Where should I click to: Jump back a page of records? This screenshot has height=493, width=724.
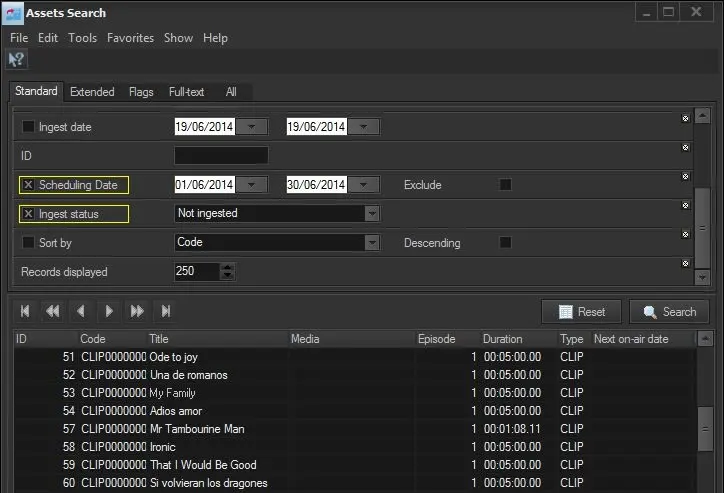(x=53, y=311)
